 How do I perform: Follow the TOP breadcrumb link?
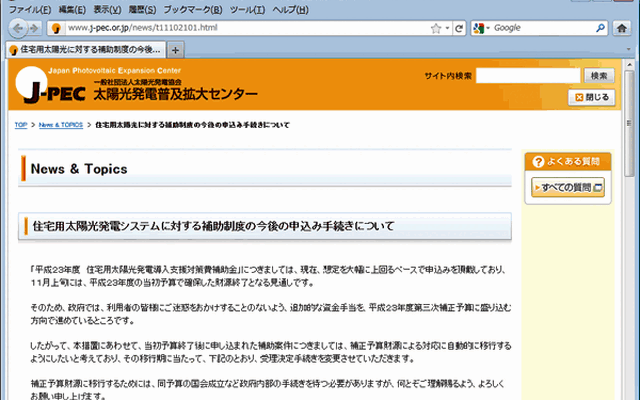point(21,125)
